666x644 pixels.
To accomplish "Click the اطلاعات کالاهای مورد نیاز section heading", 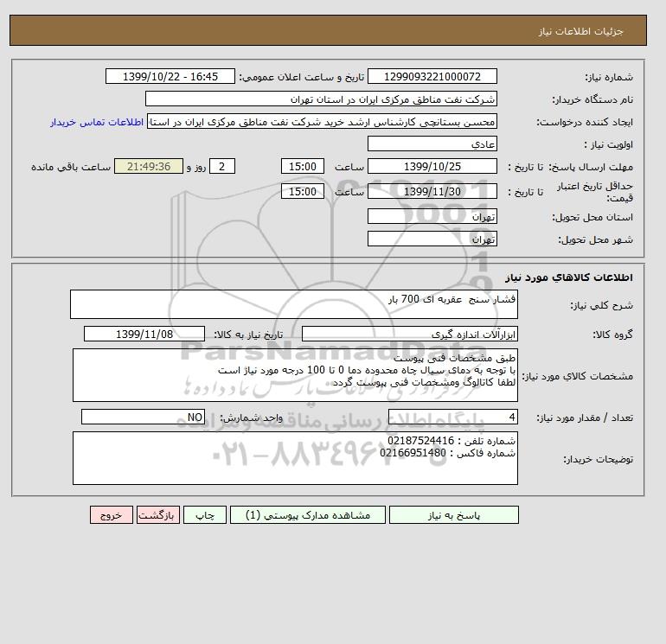I will tap(569, 277).
